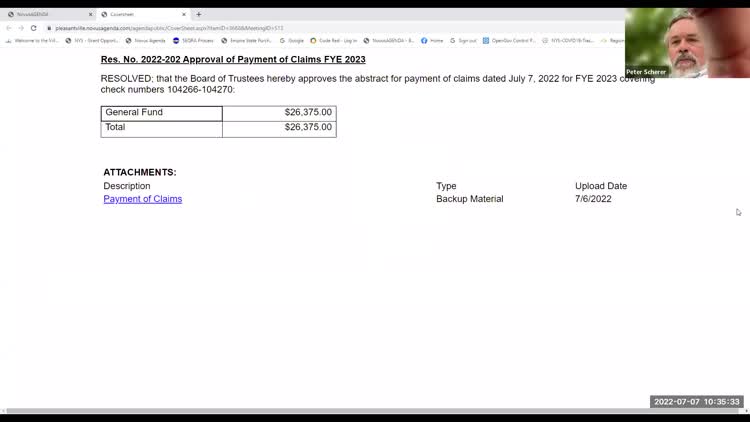
Task: Click the horizontal scrollbar at page bottom
Action: pos(375,411)
